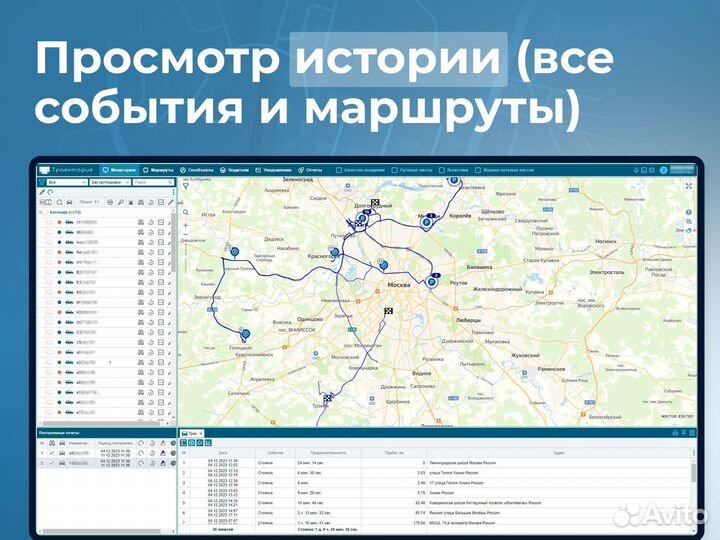Click the fourth icon in Трек toolbar
720x540 pixels.
(x=208, y=443)
